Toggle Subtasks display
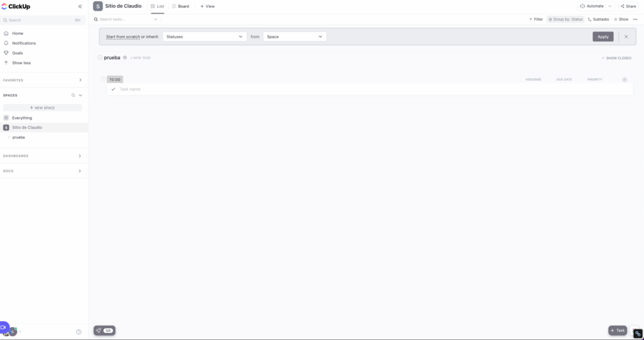The height and width of the screenshot is (340, 644). [599, 20]
